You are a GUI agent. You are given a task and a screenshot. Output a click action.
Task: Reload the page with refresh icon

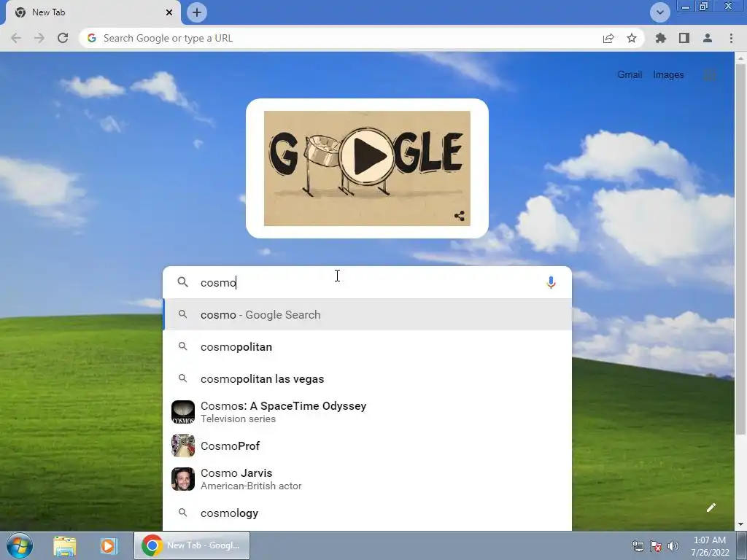63,38
